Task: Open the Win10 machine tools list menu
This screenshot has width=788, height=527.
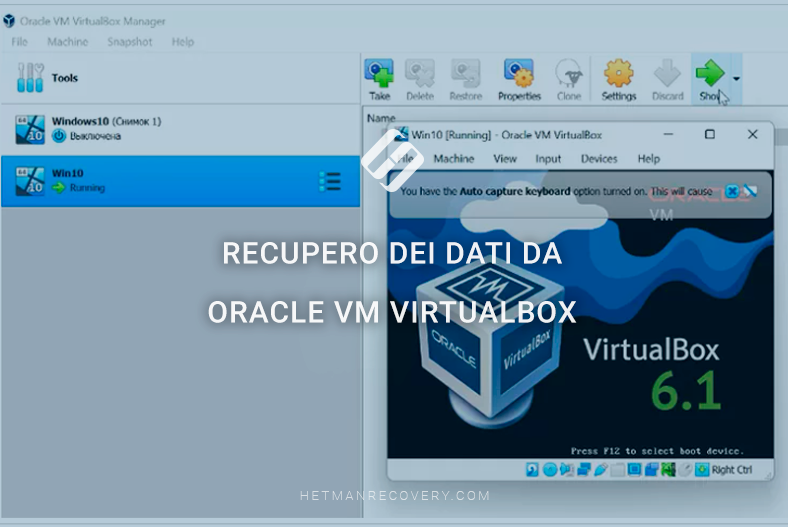Action: click(x=330, y=181)
